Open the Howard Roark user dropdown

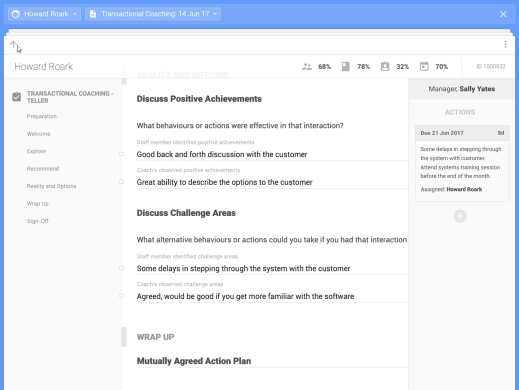click(x=44, y=14)
